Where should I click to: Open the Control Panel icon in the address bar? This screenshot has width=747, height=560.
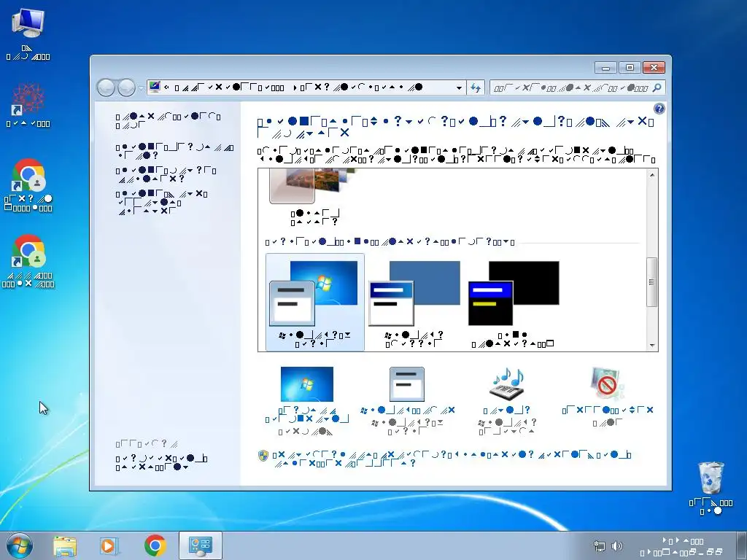[155, 87]
